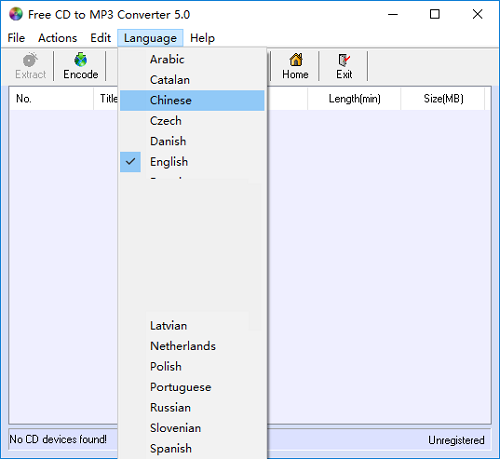Image resolution: width=500 pixels, height=459 pixels.
Task: Select the checked English language item
Action: (x=192, y=162)
